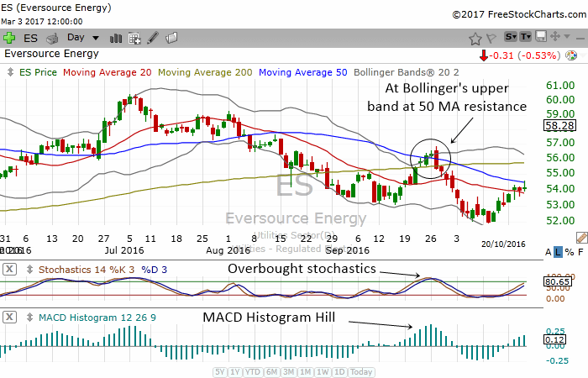Viewport: 588px width, 378px height.
Task: Click the color palette icon
Action: [x=571, y=55]
